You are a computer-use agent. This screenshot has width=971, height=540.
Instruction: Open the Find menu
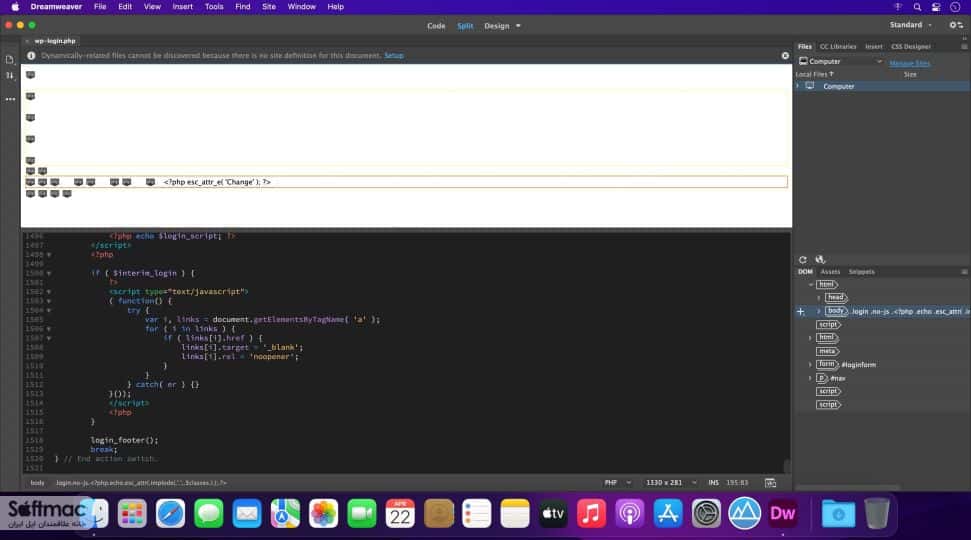tap(243, 7)
